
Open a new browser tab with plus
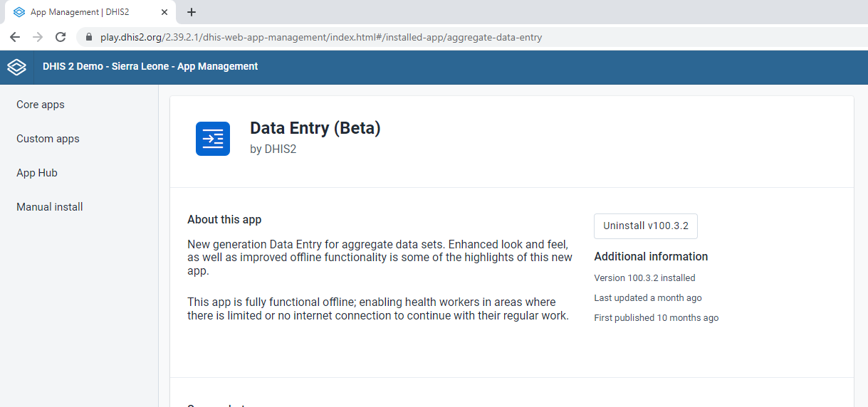click(191, 12)
